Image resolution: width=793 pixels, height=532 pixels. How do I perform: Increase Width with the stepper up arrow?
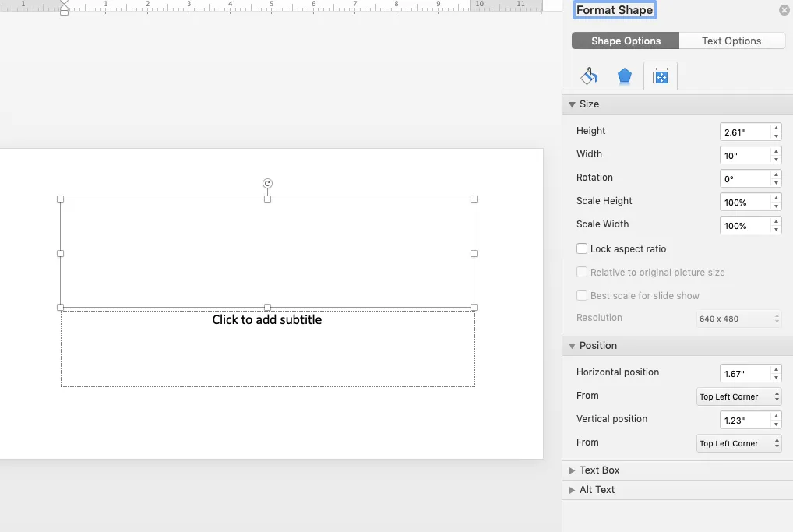pyautogui.click(x=777, y=151)
